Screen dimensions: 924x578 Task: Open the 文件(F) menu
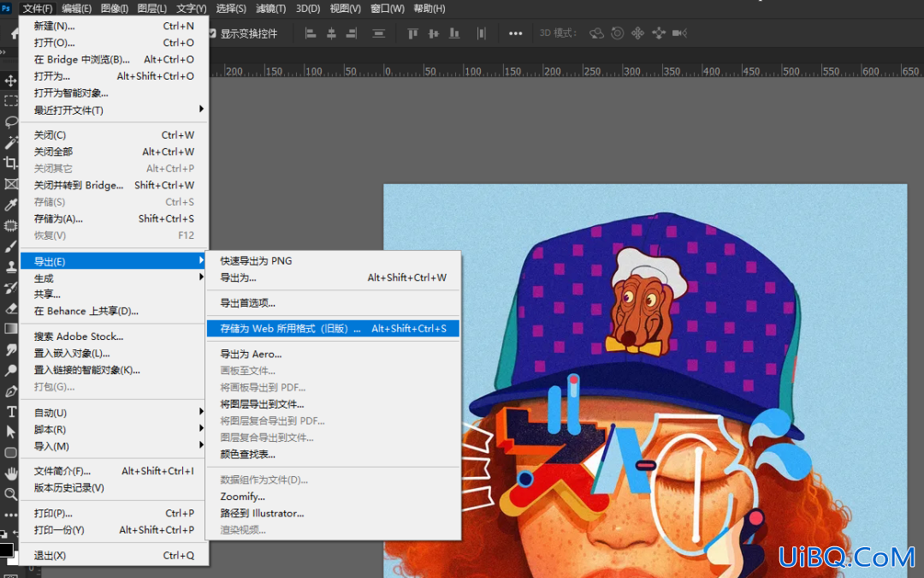point(38,9)
